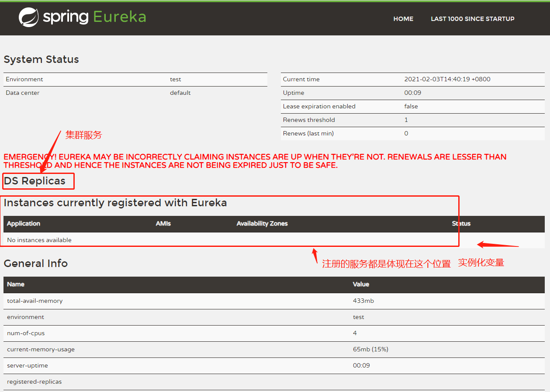Screen dimensions: 550x392
Task: Select the total-avail-memory row name
Action: coord(35,301)
